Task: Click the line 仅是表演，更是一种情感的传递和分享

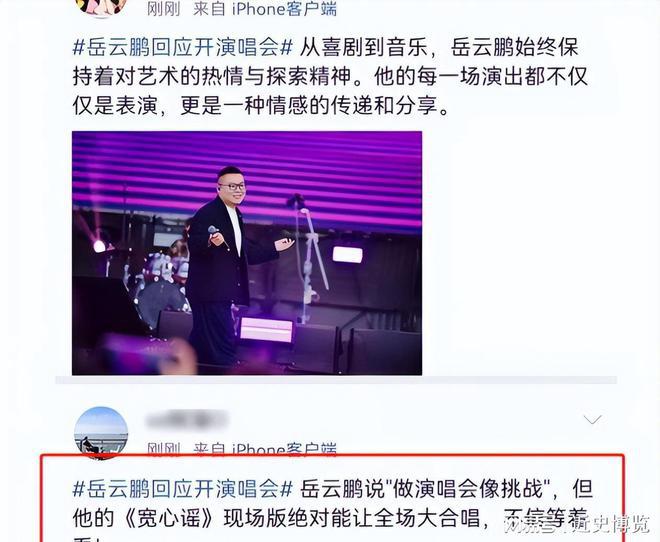Action: click(x=261, y=106)
